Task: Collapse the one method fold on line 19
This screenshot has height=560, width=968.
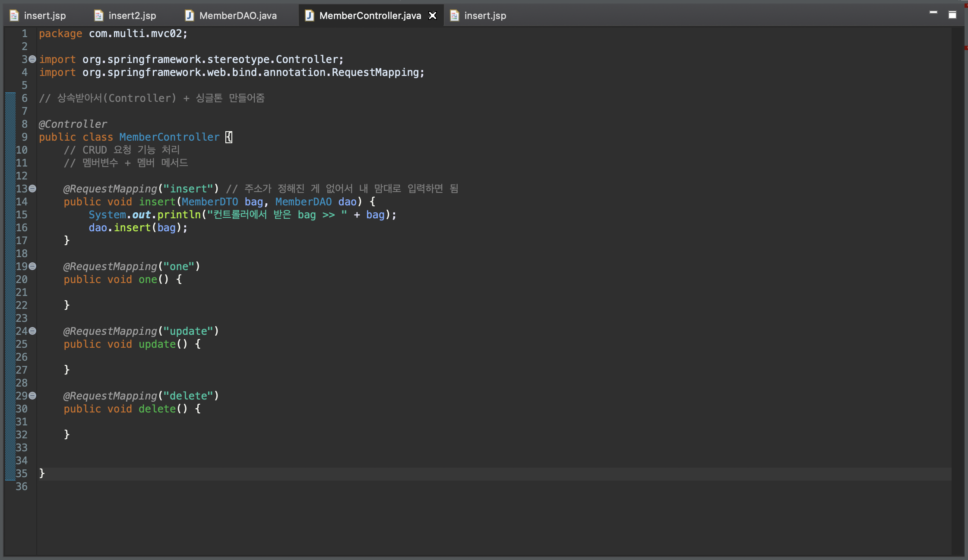Action: tap(32, 267)
